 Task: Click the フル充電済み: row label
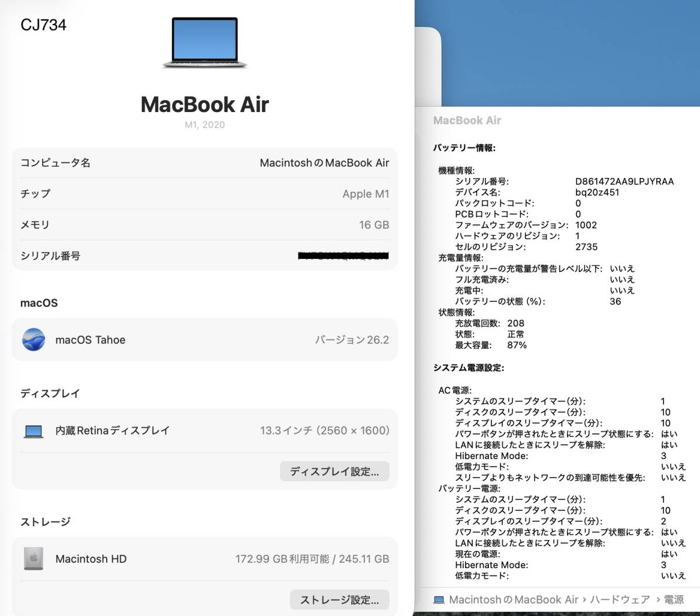coord(482,279)
